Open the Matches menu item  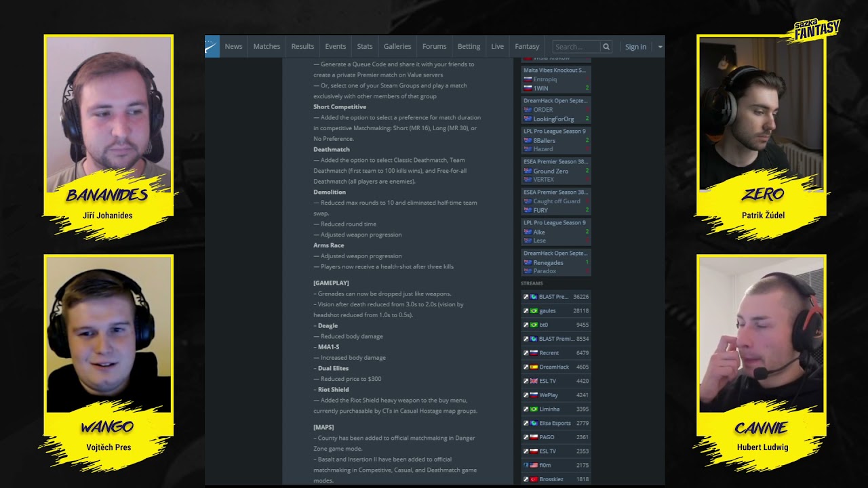click(267, 47)
